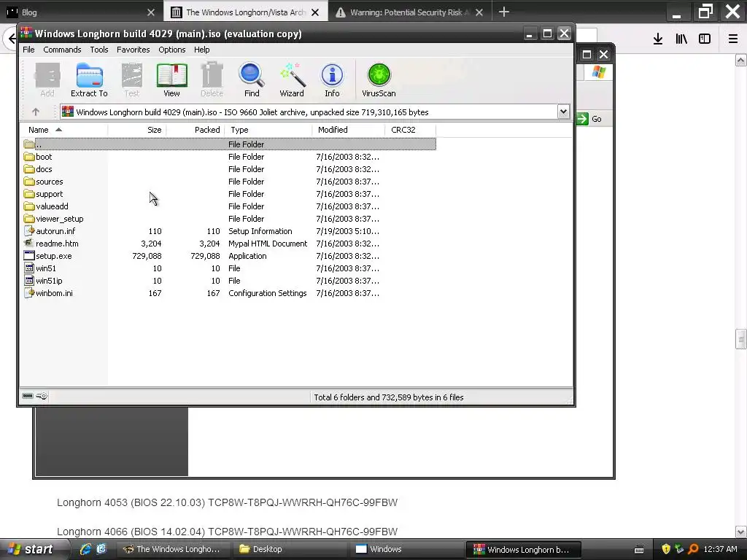Open the browser library icon
Screen dimensions: 747x560
tap(681, 39)
